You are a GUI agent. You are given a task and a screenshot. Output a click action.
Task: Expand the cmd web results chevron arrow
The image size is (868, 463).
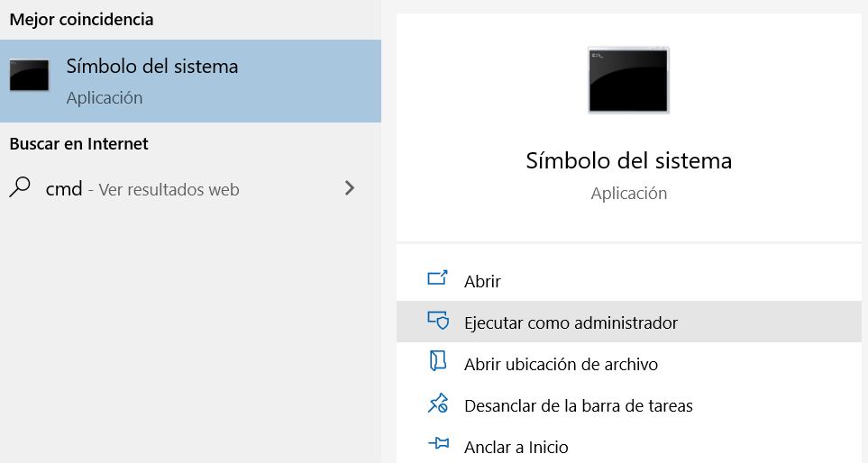pos(350,188)
